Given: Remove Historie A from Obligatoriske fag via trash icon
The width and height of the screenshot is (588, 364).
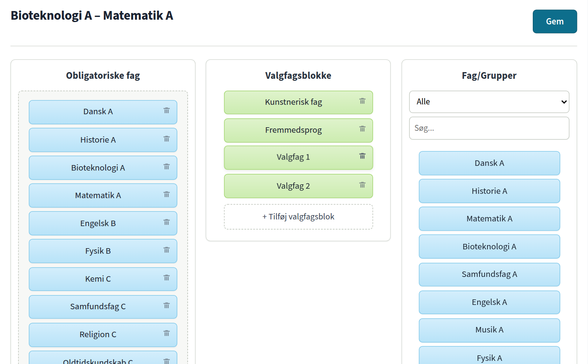Looking at the screenshot, I should (x=166, y=139).
